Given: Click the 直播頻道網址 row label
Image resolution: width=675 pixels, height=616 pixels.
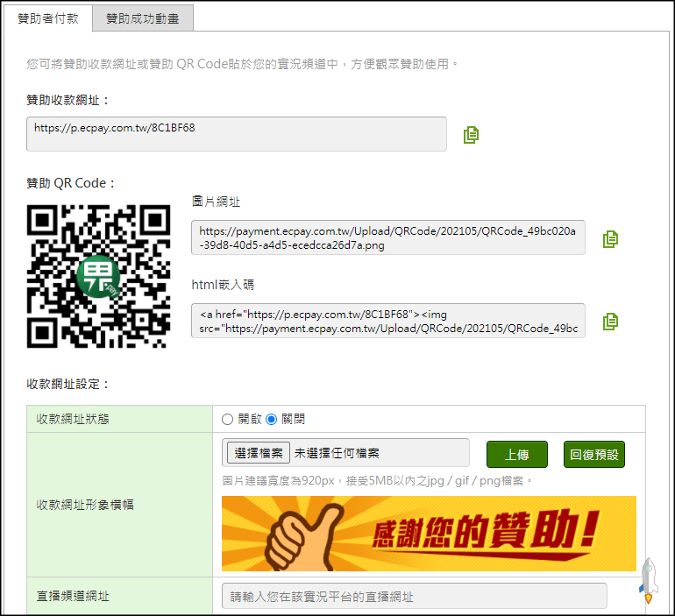Looking at the screenshot, I should pos(73,596).
